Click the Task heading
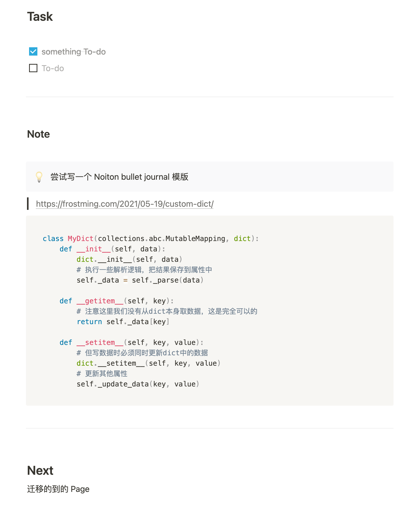 (x=40, y=17)
